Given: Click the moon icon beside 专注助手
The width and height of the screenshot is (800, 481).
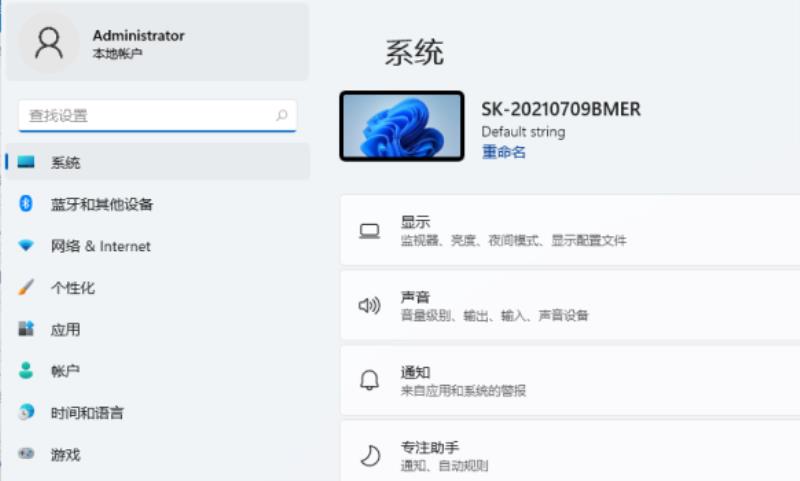Looking at the screenshot, I should point(370,455).
